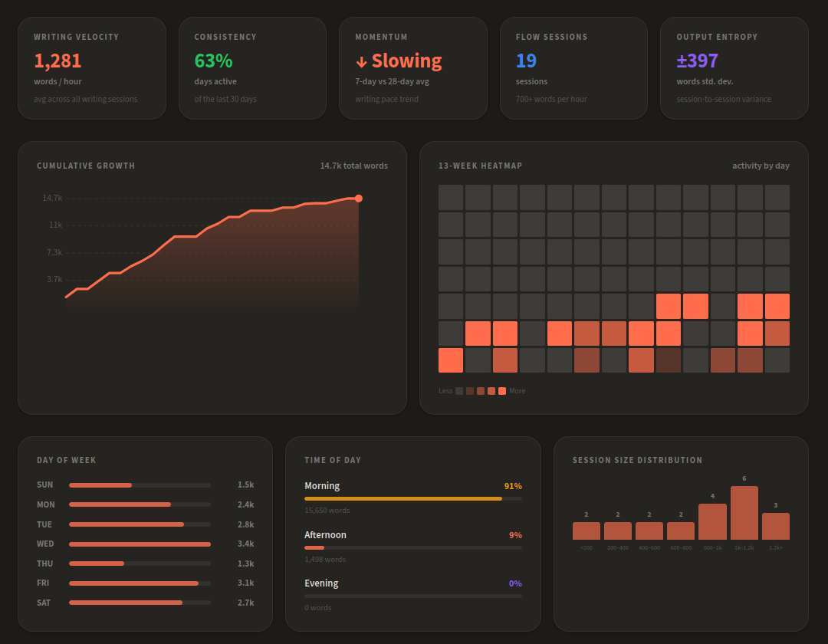Click the '7-day vs 28-day avg' caption

coord(392,82)
